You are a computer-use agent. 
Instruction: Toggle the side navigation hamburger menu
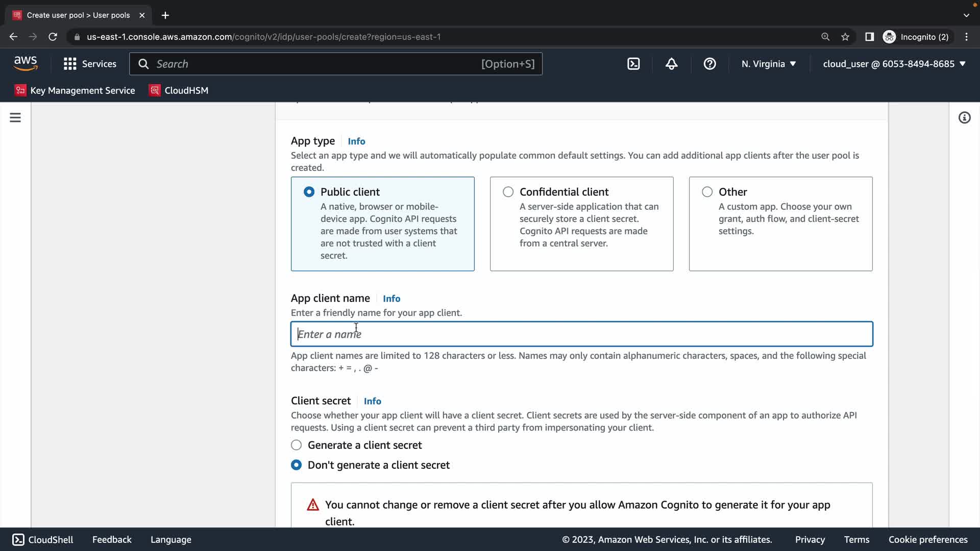pyautogui.click(x=15, y=118)
